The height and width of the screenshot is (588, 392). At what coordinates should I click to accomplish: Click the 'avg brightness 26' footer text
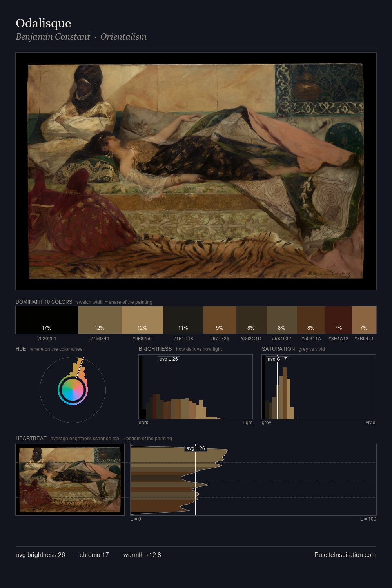[x=40, y=555]
